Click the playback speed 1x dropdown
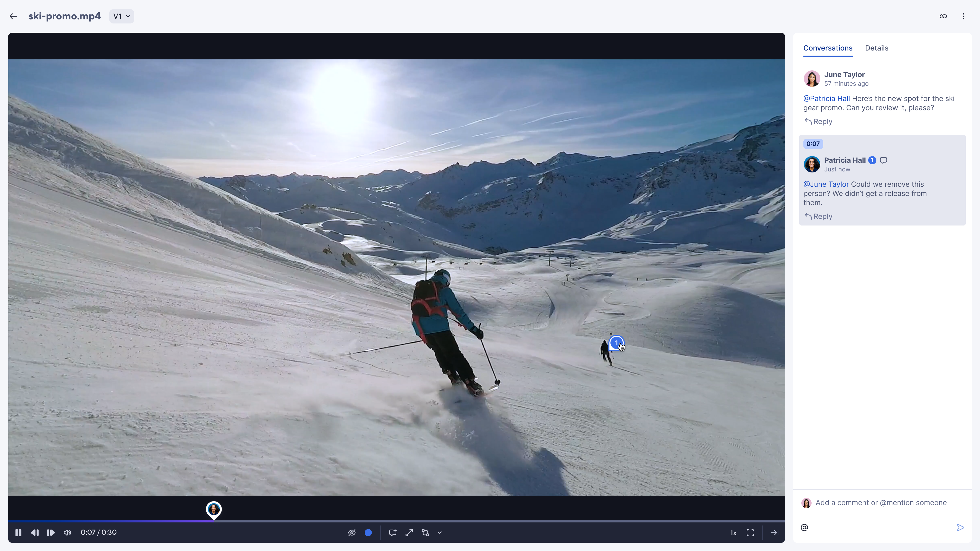 click(733, 532)
